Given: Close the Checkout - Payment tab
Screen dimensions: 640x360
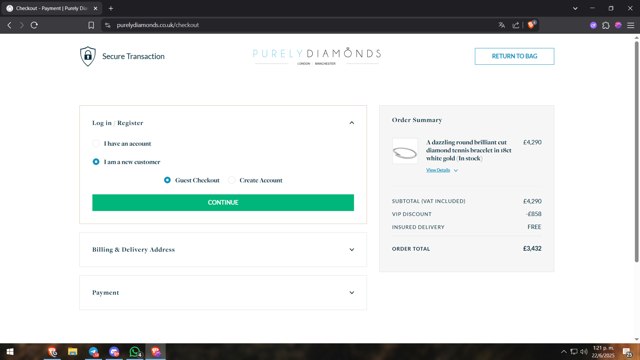Looking at the screenshot, I should 96,8.
